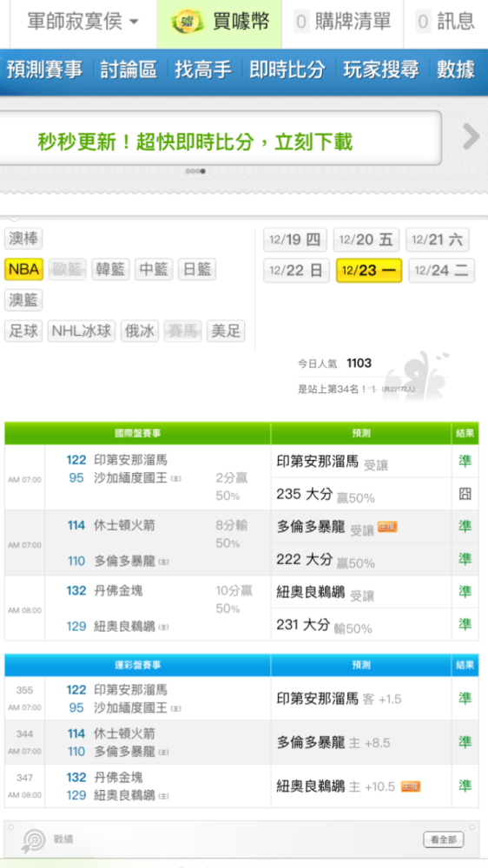Open 訊息 messages
Viewport: 488px width, 868px height.
point(446,23)
